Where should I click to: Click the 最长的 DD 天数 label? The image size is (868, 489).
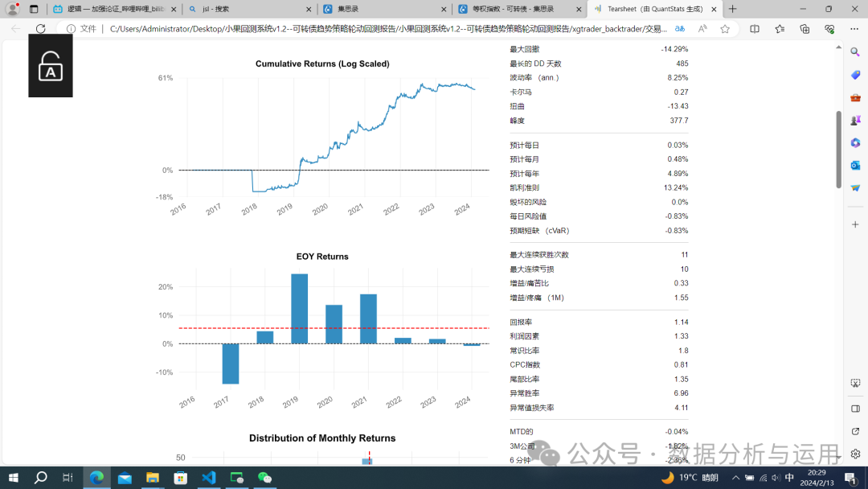[x=535, y=64]
